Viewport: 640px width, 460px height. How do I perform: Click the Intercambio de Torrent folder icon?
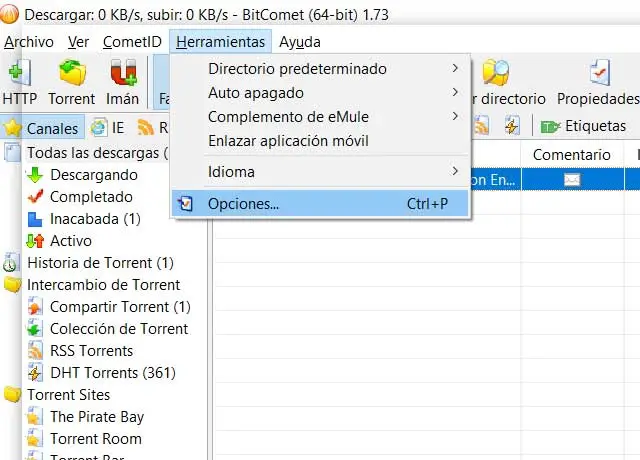coord(12,284)
